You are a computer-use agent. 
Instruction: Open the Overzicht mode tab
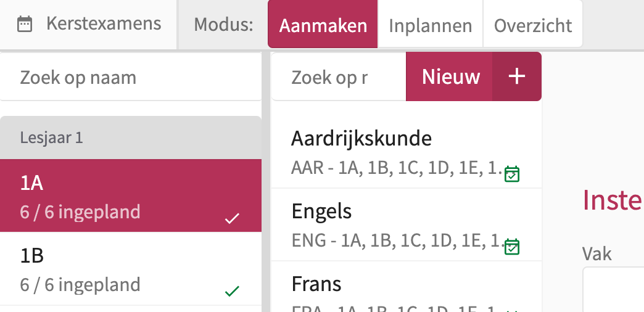(532, 25)
